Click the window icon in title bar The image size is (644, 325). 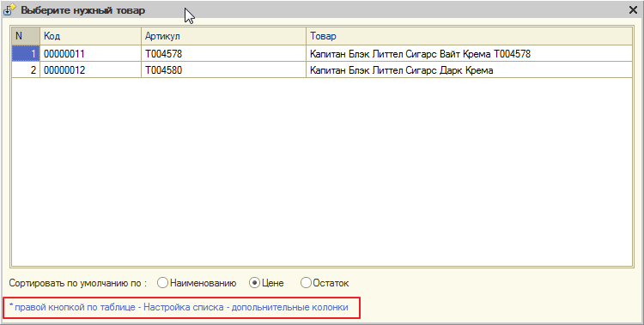coord(9,9)
